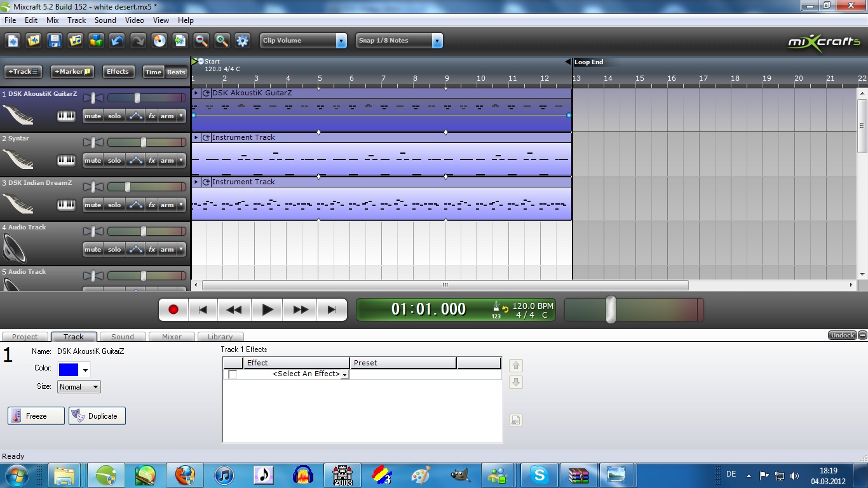The width and height of the screenshot is (868, 488).
Task: Add a sound file with the music folder icon
Action: pyautogui.click(x=76, y=41)
